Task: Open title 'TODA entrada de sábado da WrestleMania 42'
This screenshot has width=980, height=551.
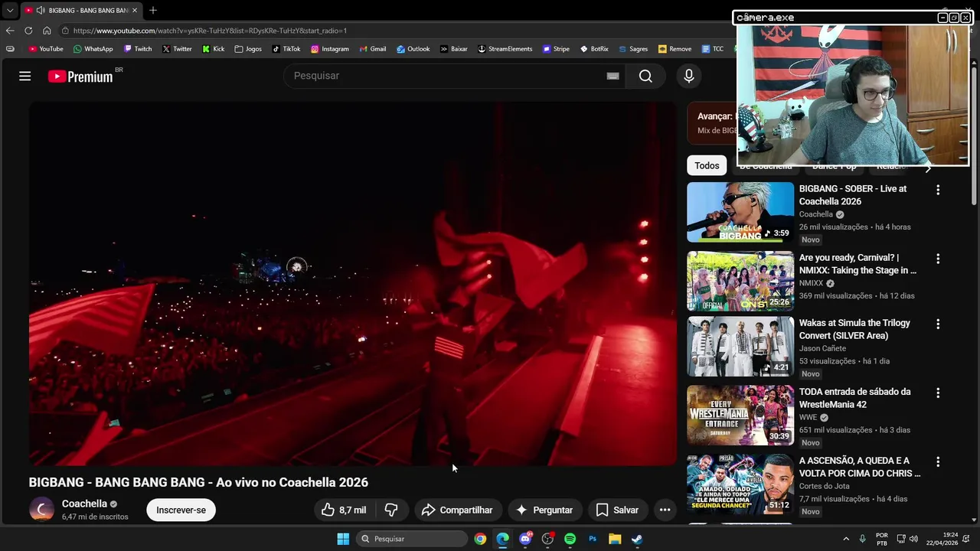Action: pyautogui.click(x=854, y=398)
